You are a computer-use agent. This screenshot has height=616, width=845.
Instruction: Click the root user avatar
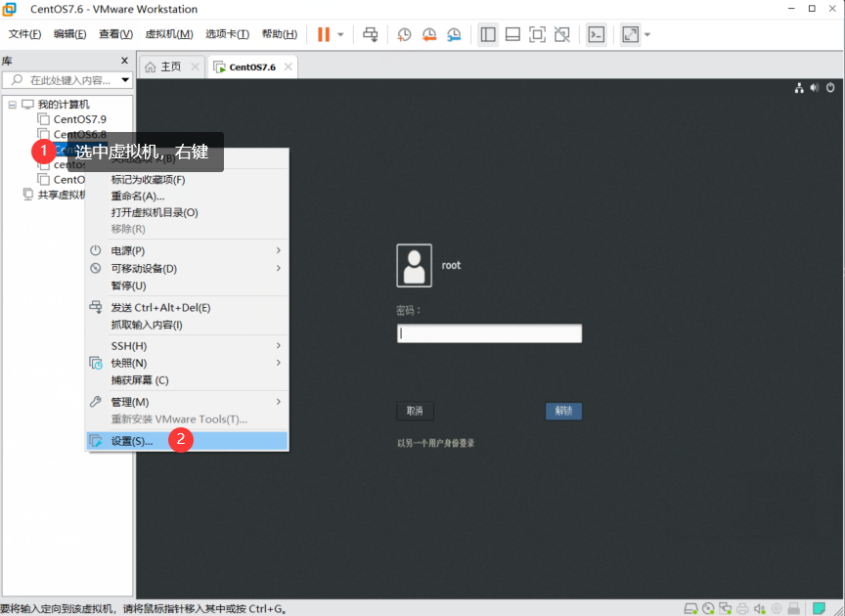tap(414, 265)
